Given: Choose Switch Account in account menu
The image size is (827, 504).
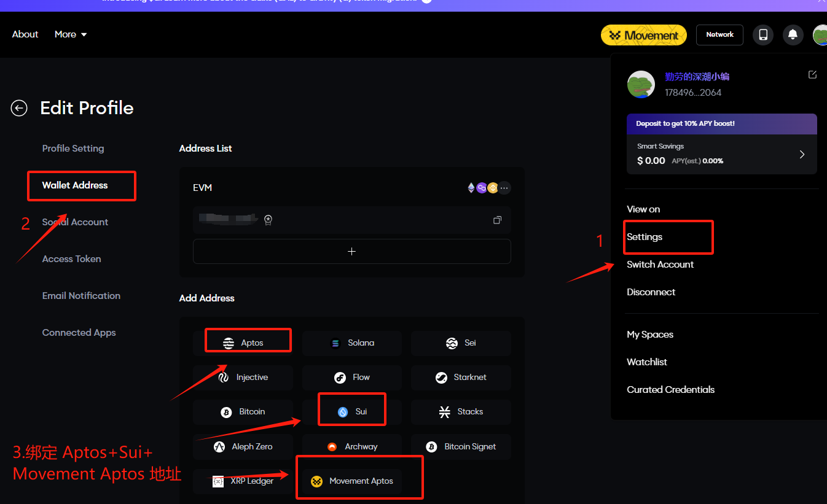Looking at the screenshot, I should tap(660, 265).
